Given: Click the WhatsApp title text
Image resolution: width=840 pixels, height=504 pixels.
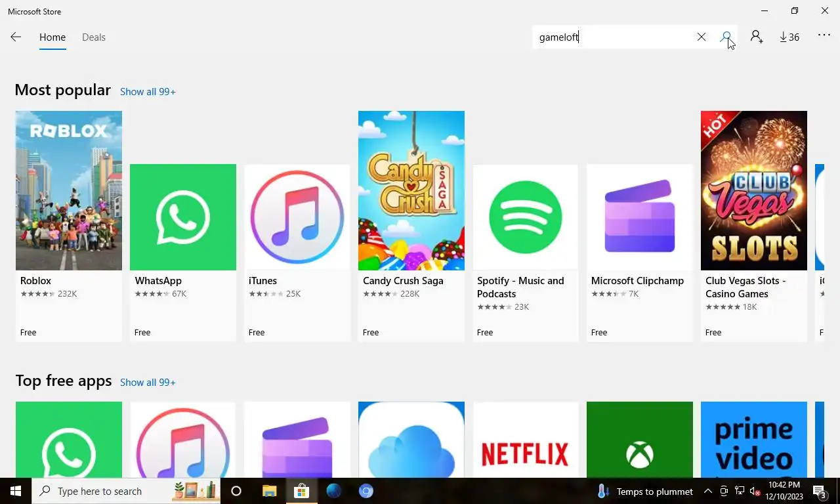Looking at the screenshot, I should click(x=158, y=281).
